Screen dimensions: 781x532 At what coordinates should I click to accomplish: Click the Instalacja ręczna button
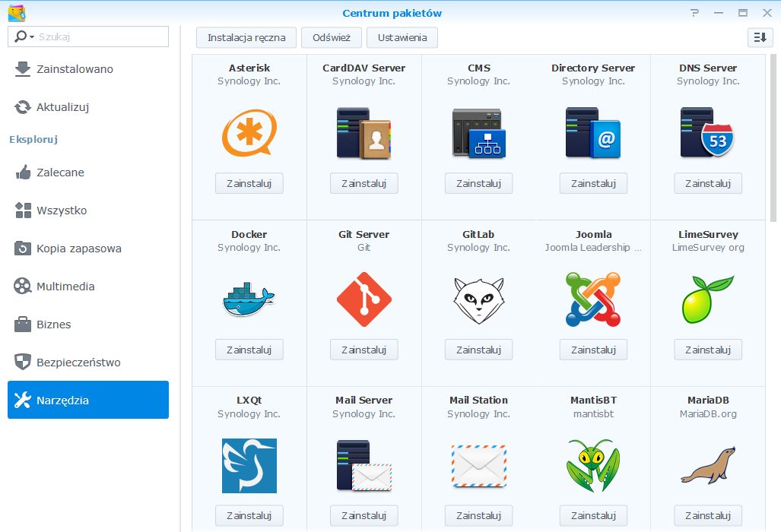(x=246, y=37)
